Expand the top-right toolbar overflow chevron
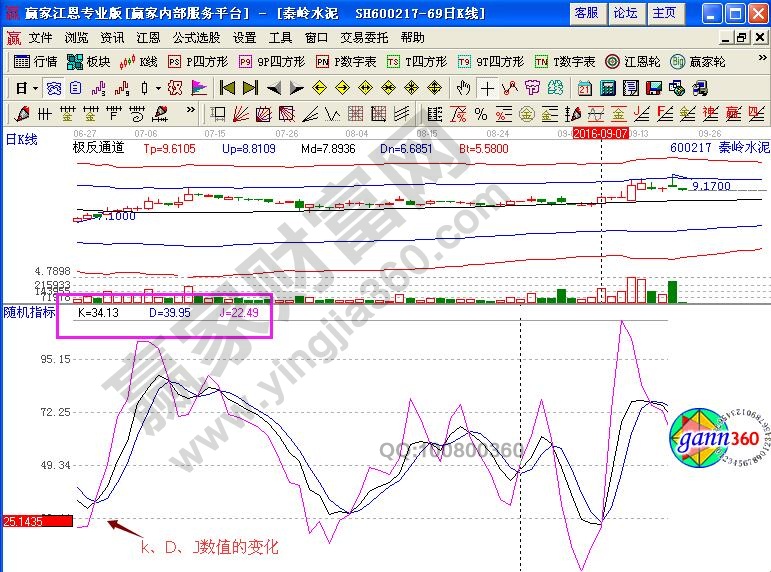The image size is (771, 572). (x=762, y=58)
